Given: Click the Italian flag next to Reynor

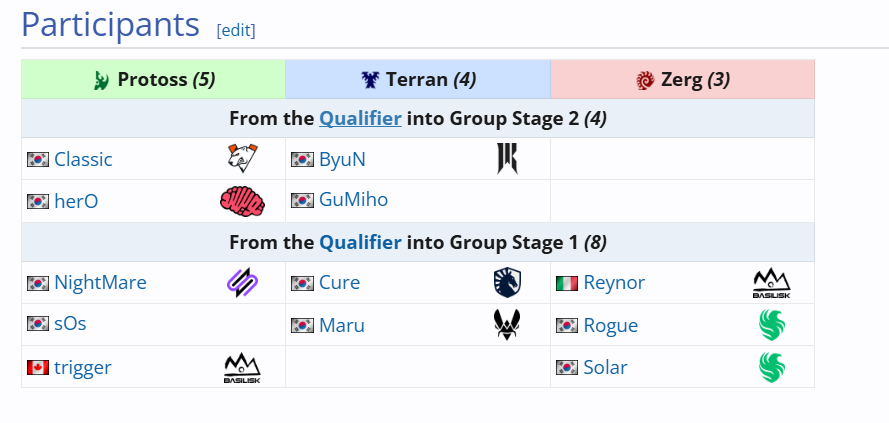Looking at the screenshot, I should pos(567,283).
